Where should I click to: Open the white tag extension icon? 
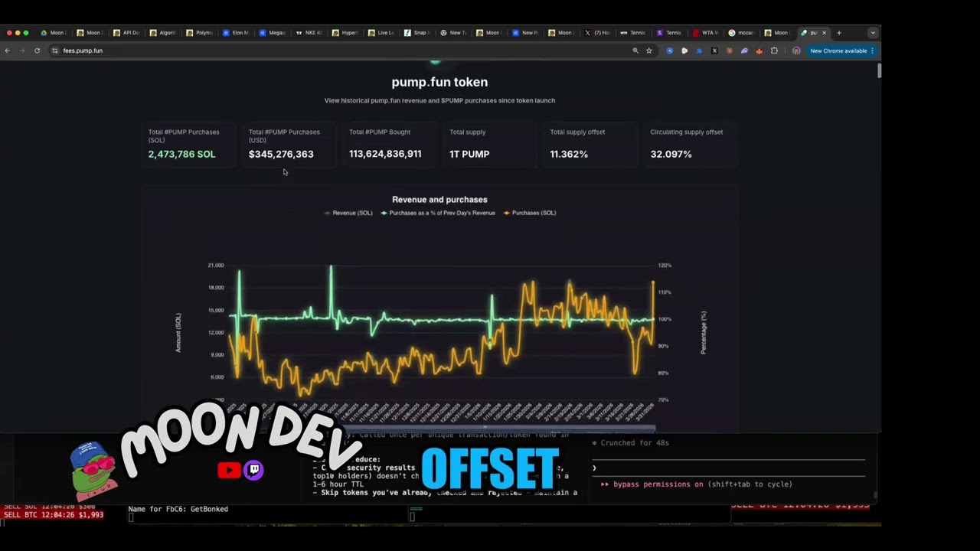click(684, 51)
